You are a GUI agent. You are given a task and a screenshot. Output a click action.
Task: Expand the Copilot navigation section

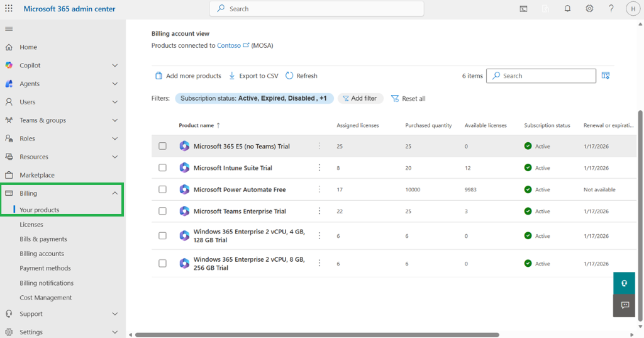[114, 65]
